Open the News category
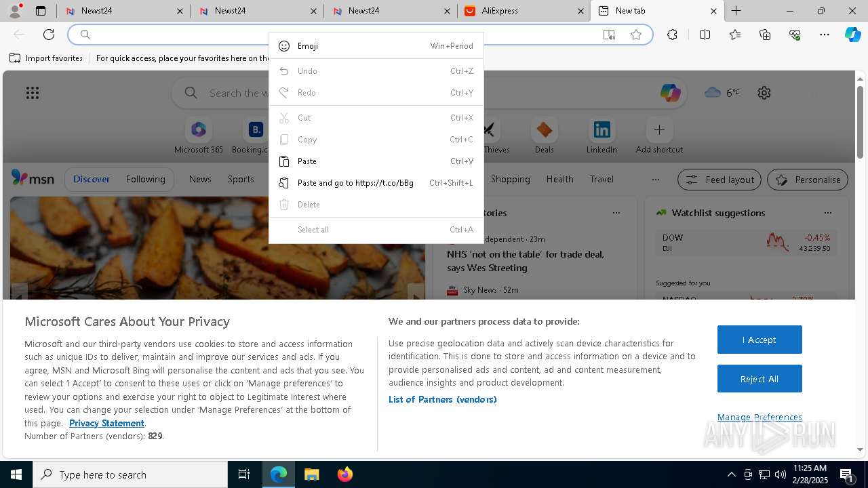 click(200, 179)
